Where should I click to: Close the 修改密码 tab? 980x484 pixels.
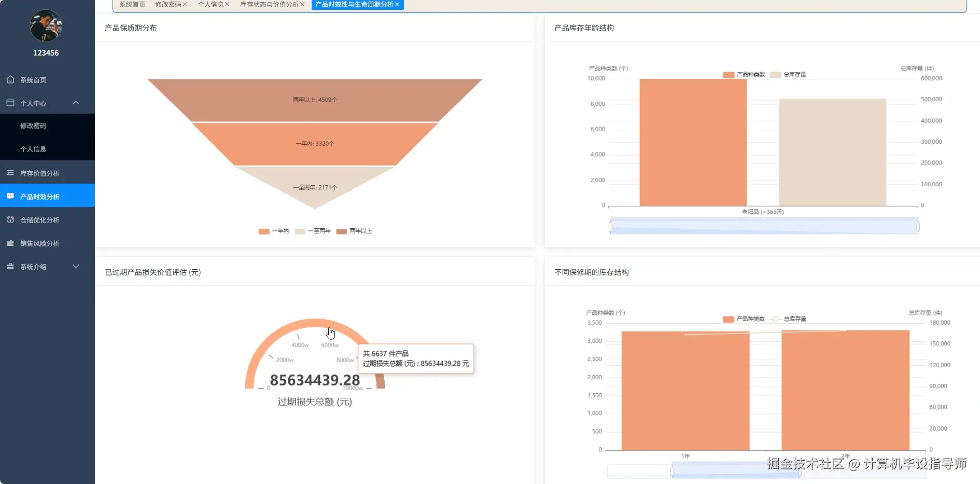point(185,4)
